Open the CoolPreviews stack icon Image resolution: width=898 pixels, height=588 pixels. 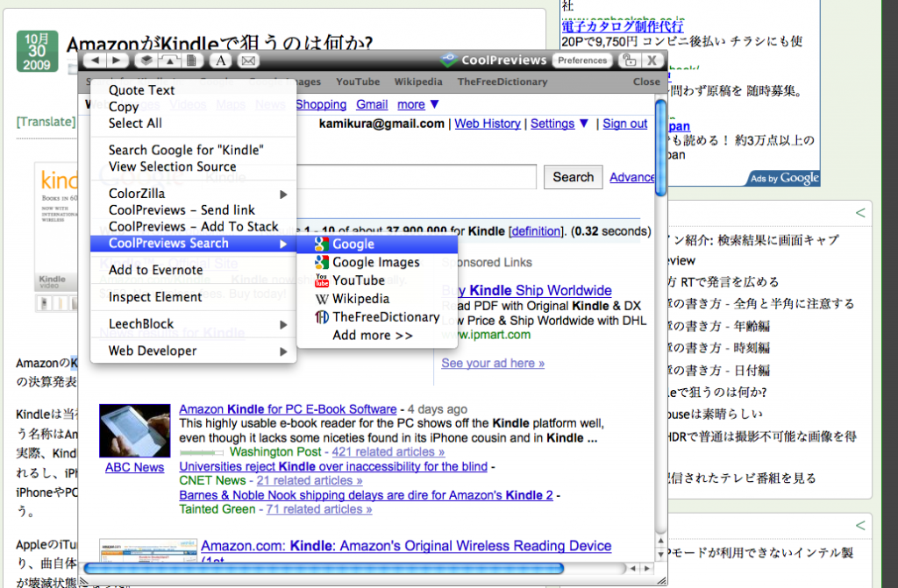[x=145, y=60]
